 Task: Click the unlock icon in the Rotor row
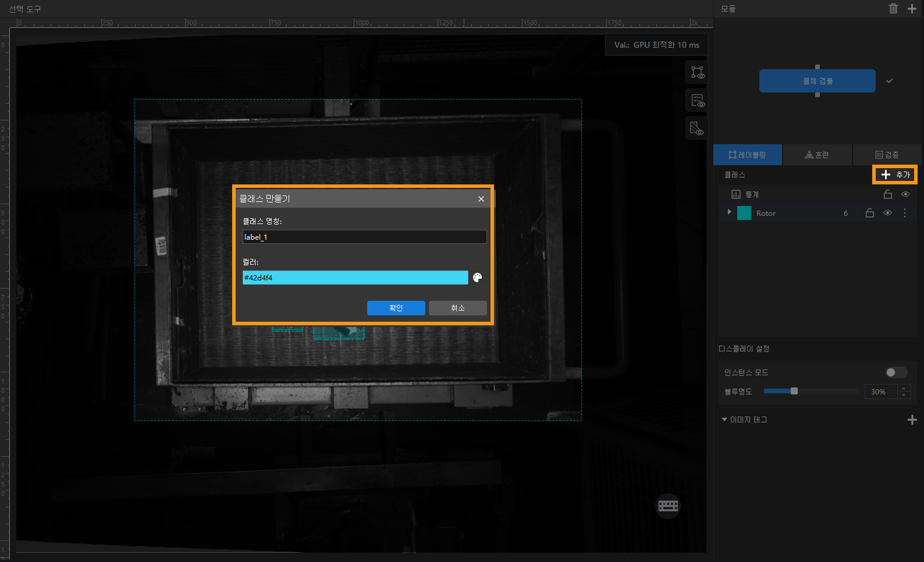click(870, 213)
